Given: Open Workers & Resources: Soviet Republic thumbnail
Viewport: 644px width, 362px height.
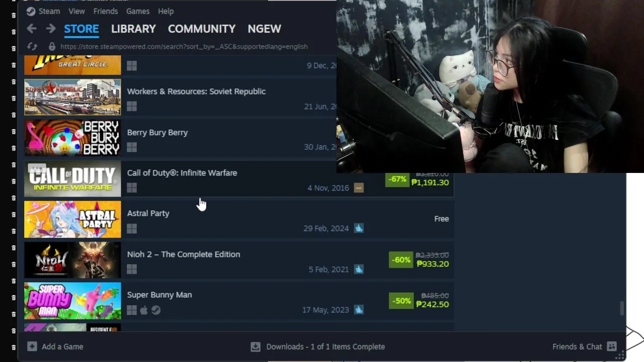Looking at the screenshot, I should pos(72,97).
